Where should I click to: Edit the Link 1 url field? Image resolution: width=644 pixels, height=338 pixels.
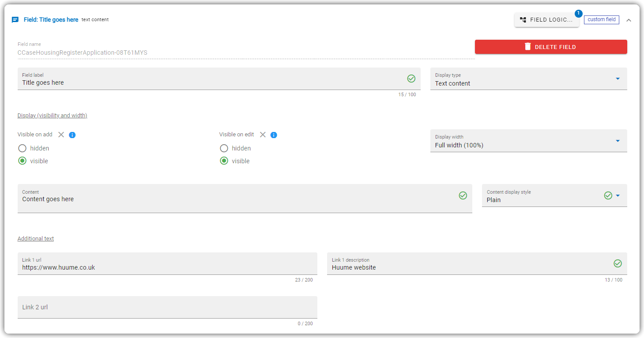pos(167,263)
